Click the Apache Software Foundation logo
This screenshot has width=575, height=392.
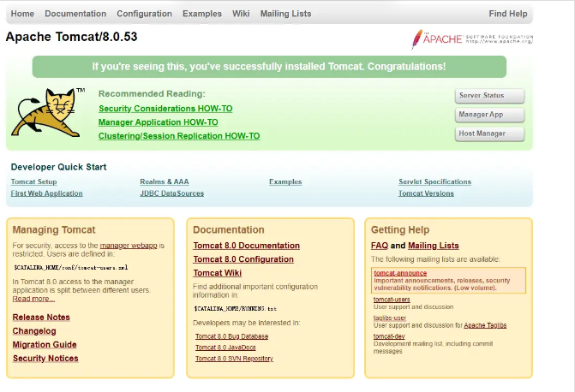pos(472,39)
